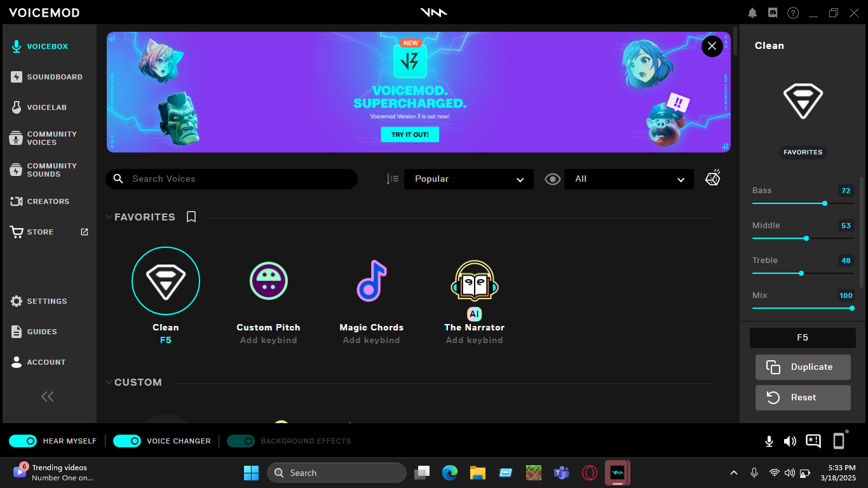Click the Treble value box showing 48
Viewport: 868px width, 488px height.
point(846,261)
